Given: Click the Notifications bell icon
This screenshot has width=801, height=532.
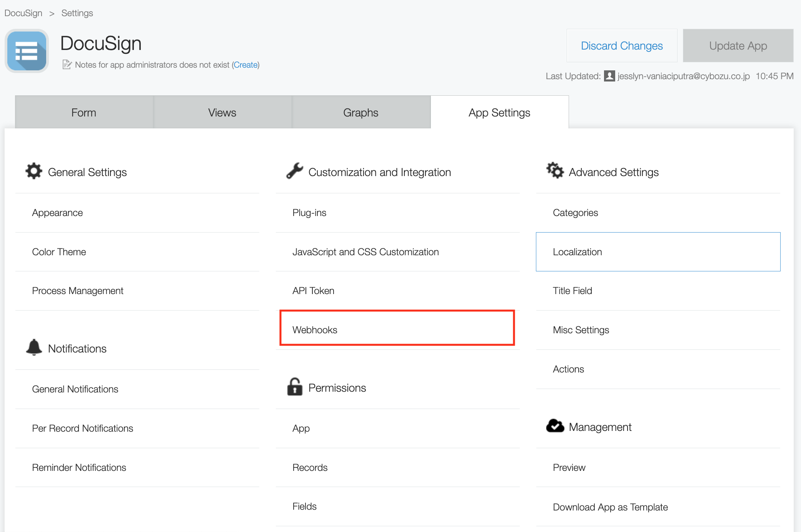Looking at the screenshot, I should coord(34,347).
